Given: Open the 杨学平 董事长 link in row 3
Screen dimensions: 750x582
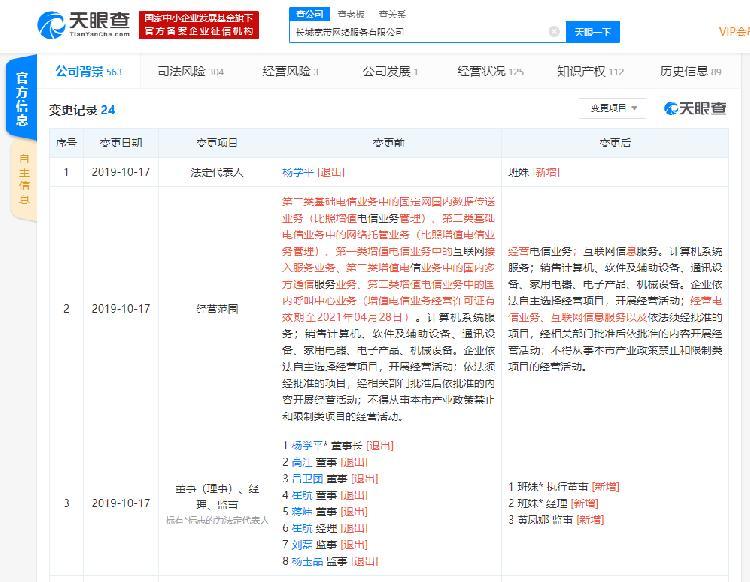Looking at the screenshot, I should (x=309, y=446).
